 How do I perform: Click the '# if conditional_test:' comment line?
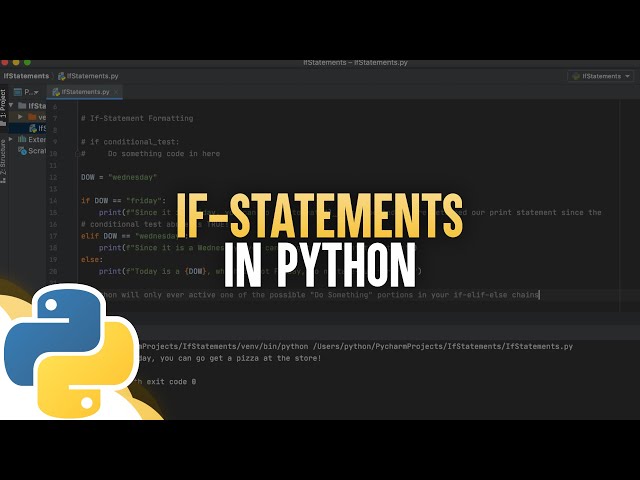[130, 142]
